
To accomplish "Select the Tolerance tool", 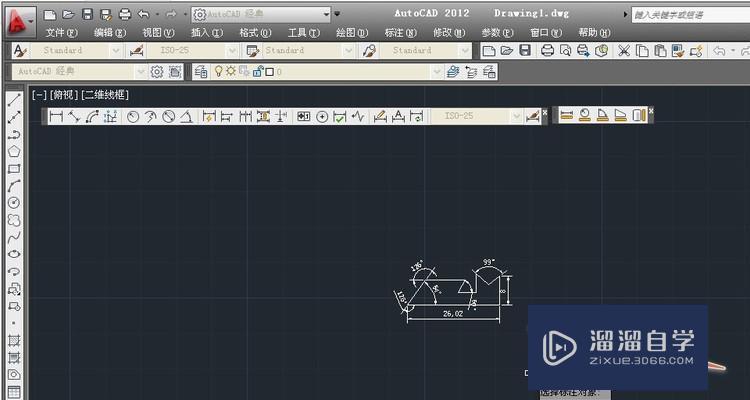I will click(x=303, y=116).
